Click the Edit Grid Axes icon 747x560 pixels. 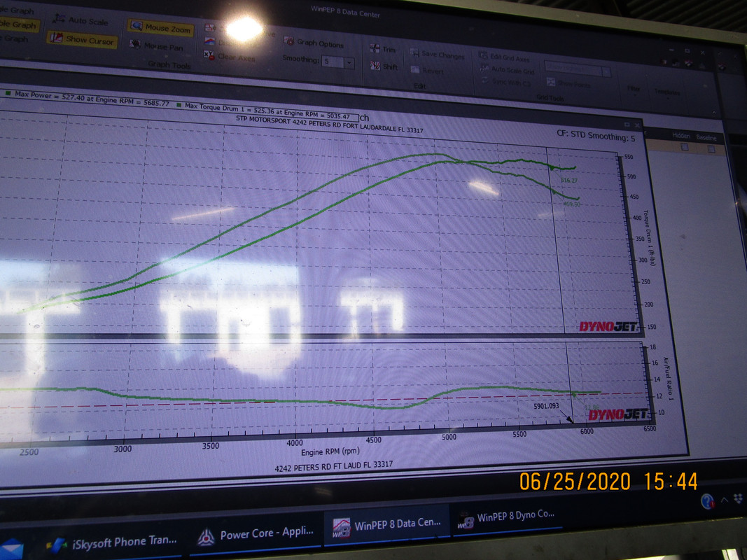[483, 56]
